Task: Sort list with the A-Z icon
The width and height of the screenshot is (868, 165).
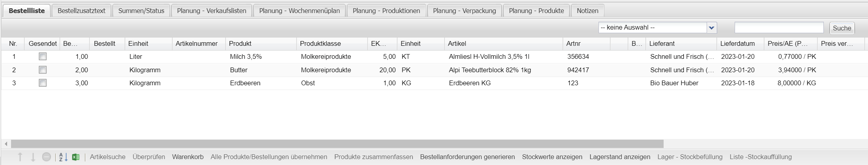Action: (63, 157)
